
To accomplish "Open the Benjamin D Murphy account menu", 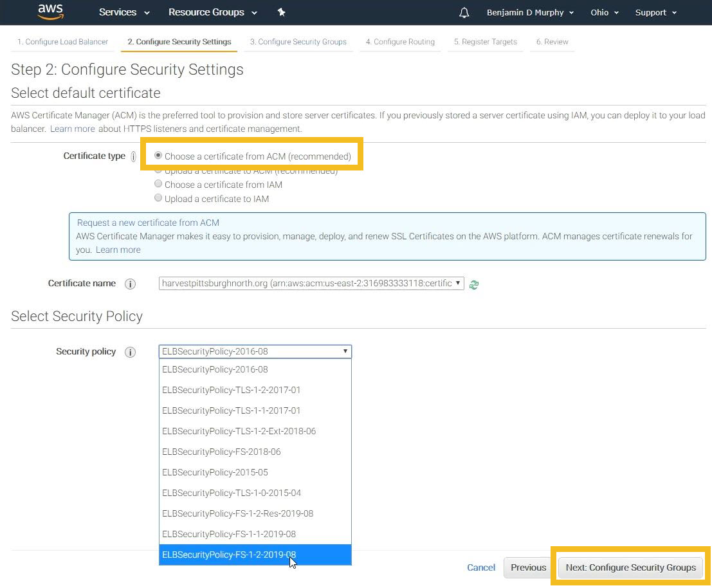I will 531,13.
